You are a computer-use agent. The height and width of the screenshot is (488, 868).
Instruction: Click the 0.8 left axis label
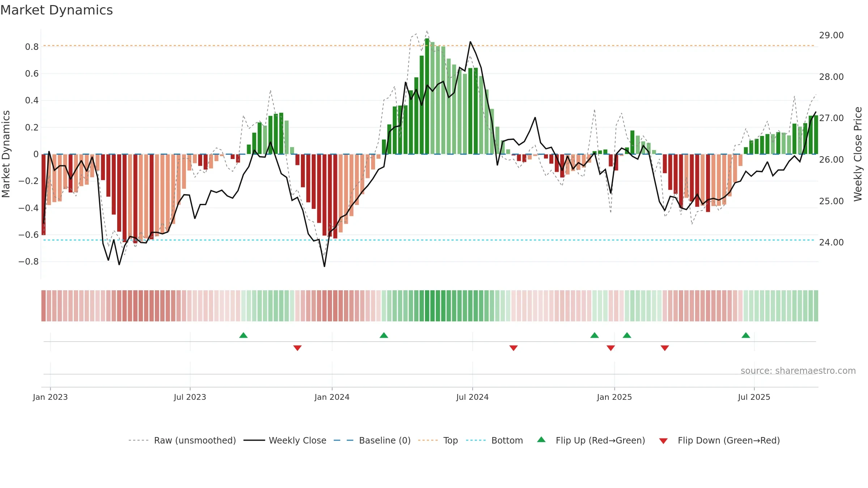coord(32,47)
